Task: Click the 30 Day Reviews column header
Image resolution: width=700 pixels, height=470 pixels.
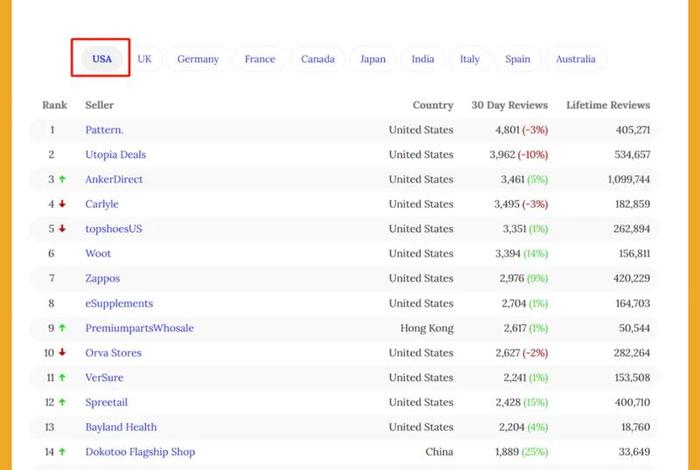Action: click(x=510, y=105)
